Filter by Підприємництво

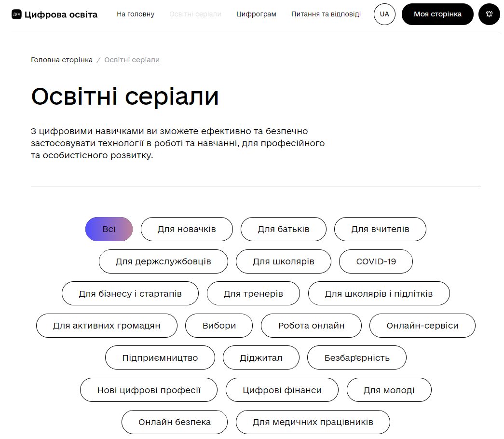(x=160, y=357)
